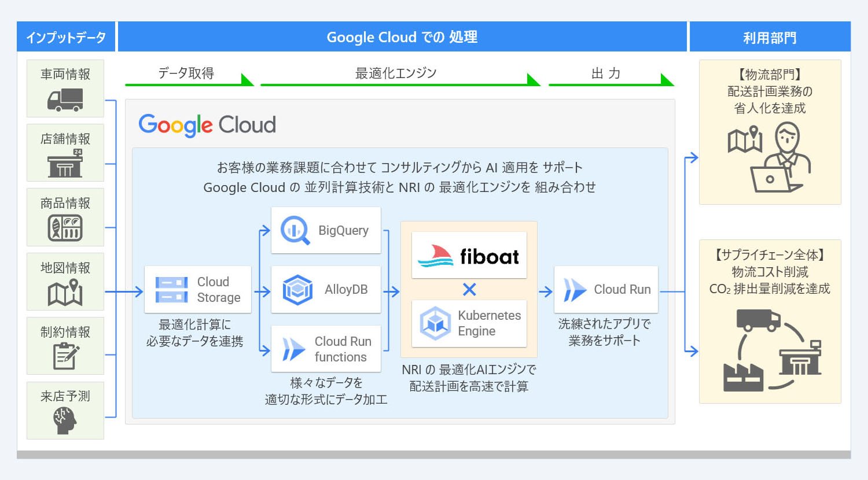This screenshot has height=480, width=868.
Task: Select the 利用部門 header
Action: 770,37
